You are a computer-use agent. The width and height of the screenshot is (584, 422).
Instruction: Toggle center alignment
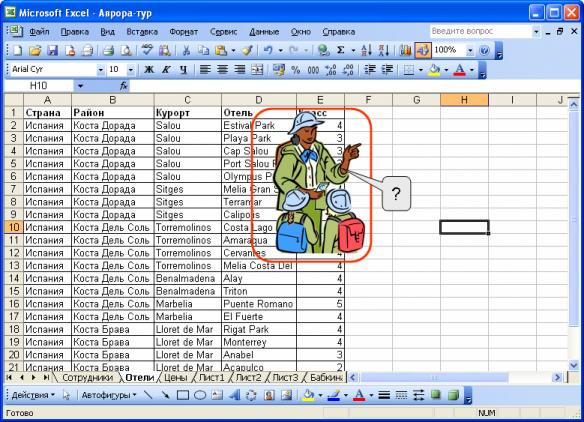point(222,70)
